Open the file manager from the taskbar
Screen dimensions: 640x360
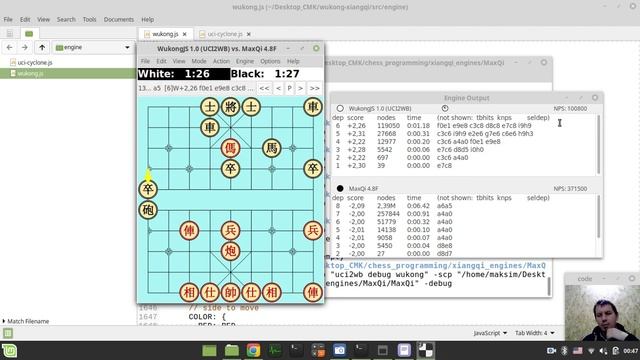pos(231,350)
